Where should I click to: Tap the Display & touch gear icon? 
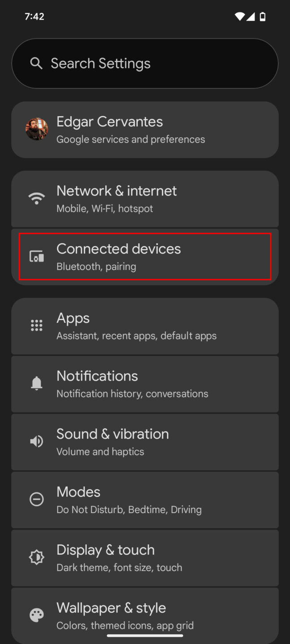click(x=36, y=557)
